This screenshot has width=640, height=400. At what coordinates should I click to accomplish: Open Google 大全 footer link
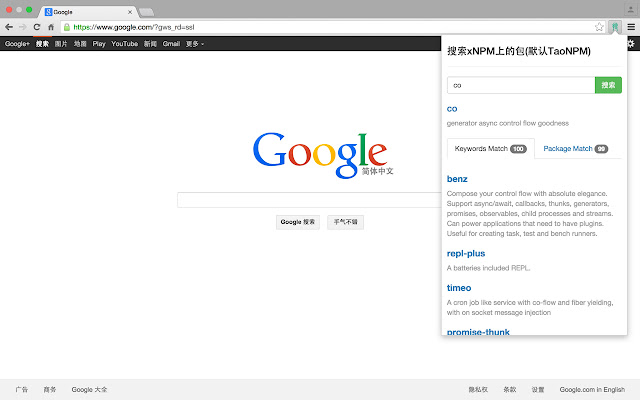(x=89, y=389)
